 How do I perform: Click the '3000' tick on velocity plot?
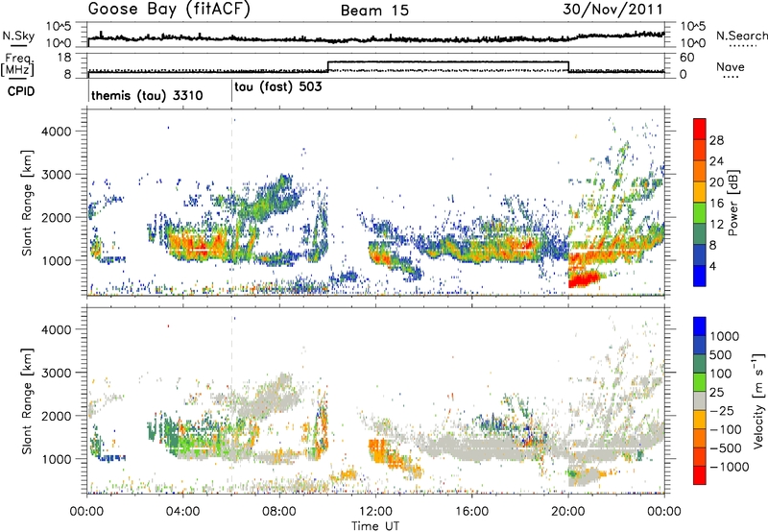56,373
